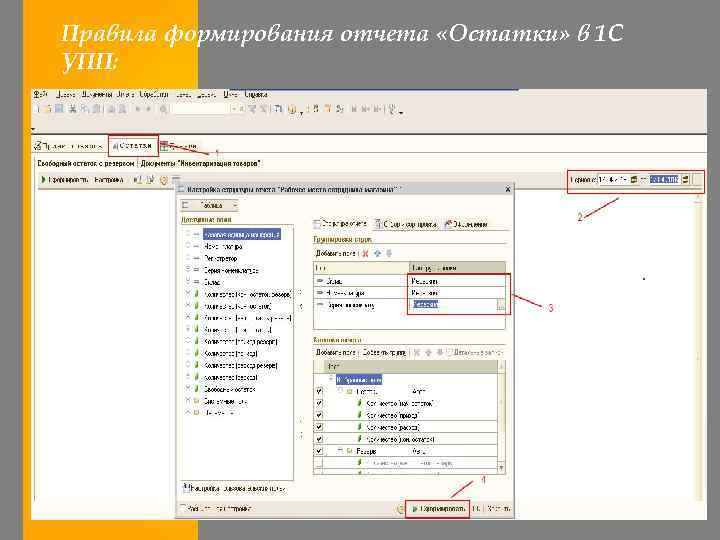Click the yellow Help icon in main toolbar
Screen dimensions: 720x540
click(x=292, y=109)
